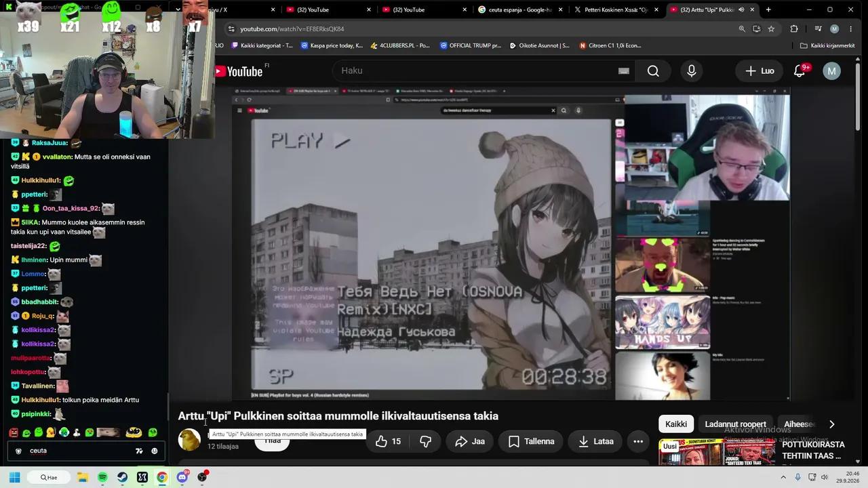Open the Chrome extensions puzzle icon
The image size is (868, 488).
click(794, 29)
